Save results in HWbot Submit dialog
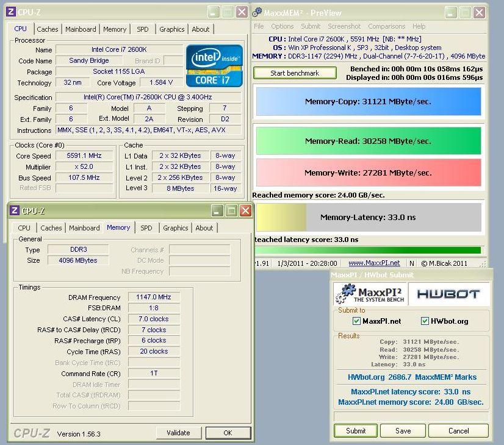This screenshot has height=445, width=504. point(403,430)
